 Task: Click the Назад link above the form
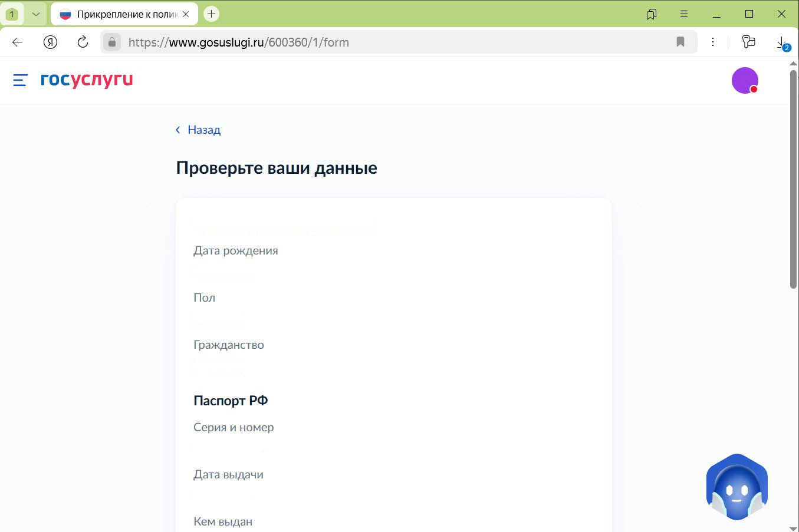point(198,130)
